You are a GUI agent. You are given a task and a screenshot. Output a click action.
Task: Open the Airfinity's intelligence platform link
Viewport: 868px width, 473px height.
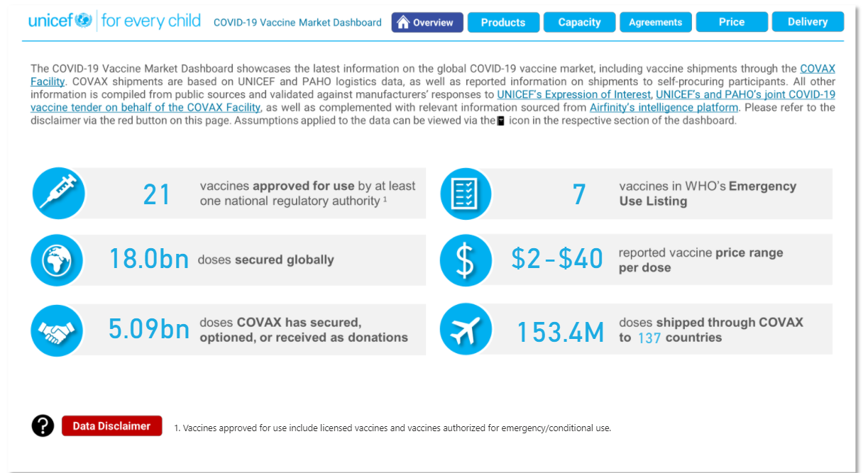click(x=664, y=106)
